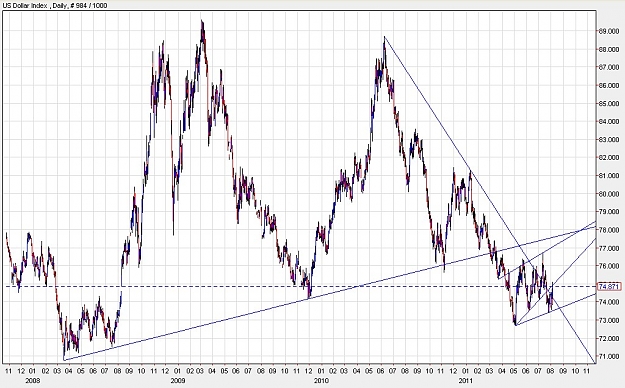Screen dimensions: 625x388
Task: Select the 81.000 price axis label
Action: coord(610,175)
